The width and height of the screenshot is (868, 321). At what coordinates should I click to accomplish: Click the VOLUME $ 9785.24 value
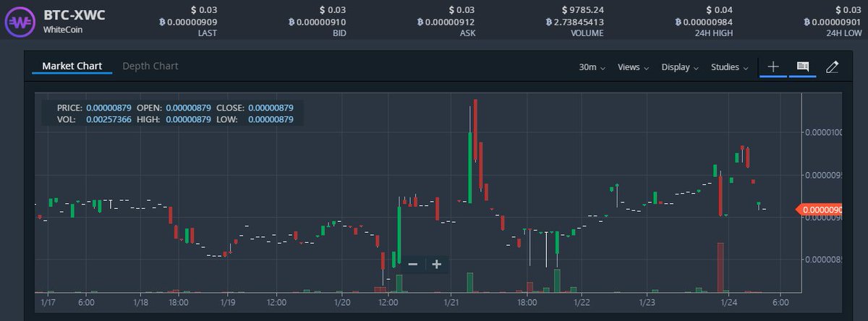point(582,10)
